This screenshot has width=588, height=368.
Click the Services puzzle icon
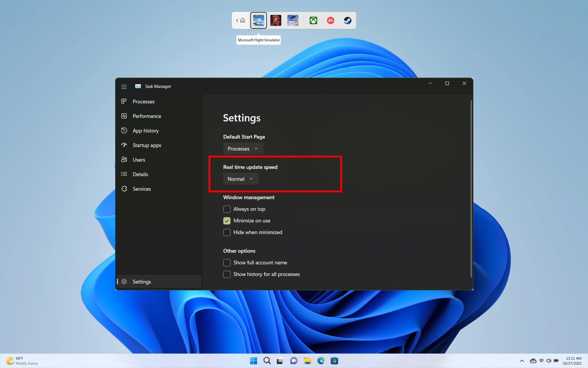coord(124,189)
